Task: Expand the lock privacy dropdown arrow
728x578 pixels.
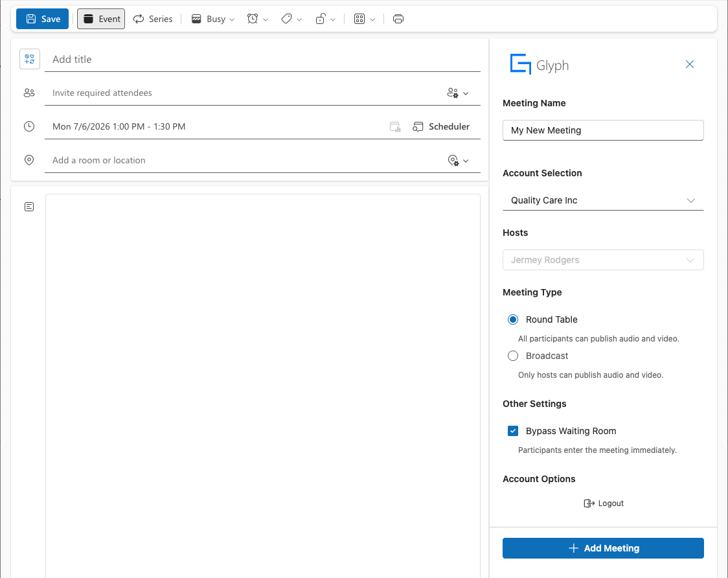Action: (x=333, y=19)
